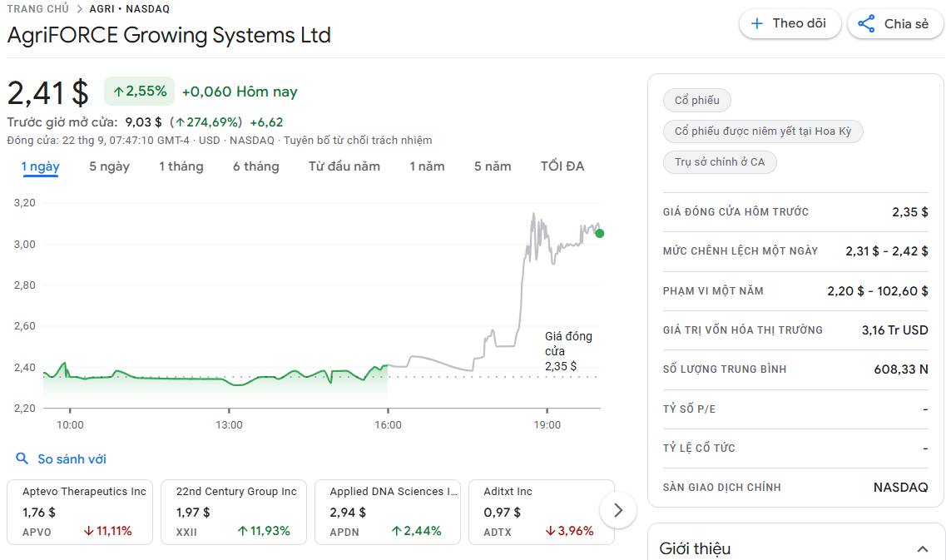The width and height of the screenshot is (946, 560).
Task: Select the 1 tháng chart range
Action: pos(181,166)
